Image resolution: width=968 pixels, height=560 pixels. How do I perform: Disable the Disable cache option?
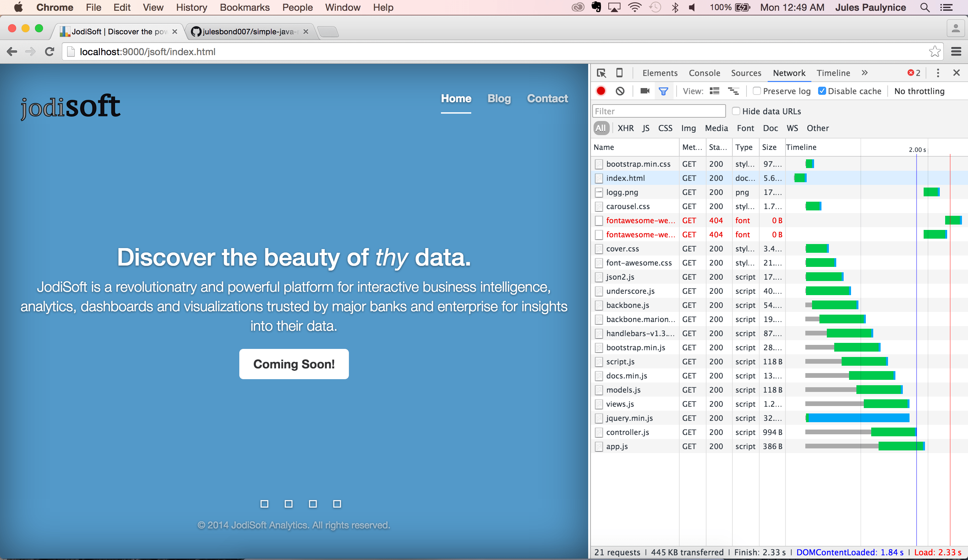(x=822, y=91)
